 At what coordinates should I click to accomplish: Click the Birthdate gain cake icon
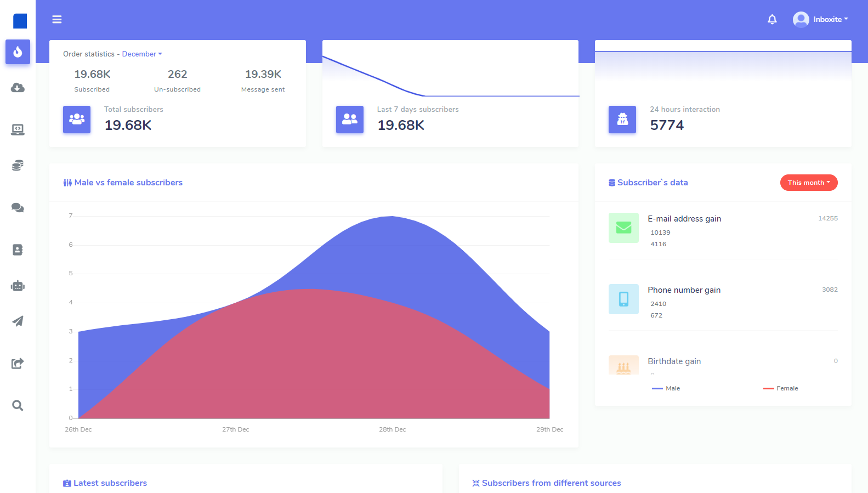pos(623,365)
